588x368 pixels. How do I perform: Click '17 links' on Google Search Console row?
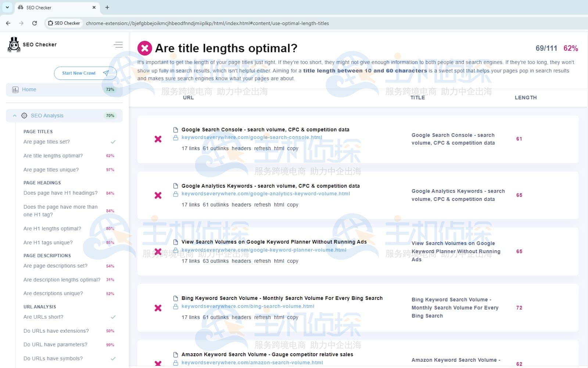tap(191, 148)
